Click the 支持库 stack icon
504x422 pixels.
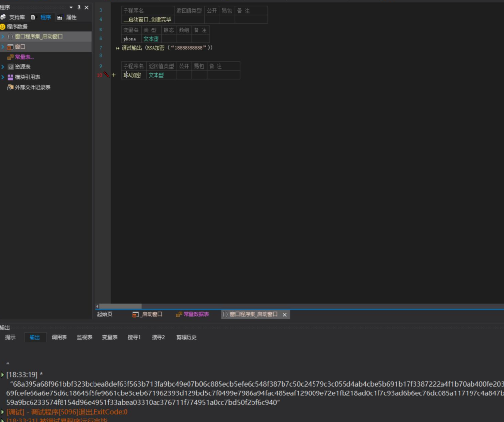(x=3, y=17)
